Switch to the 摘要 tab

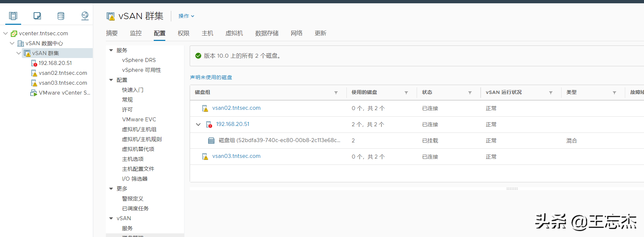(x=112, y=33)
